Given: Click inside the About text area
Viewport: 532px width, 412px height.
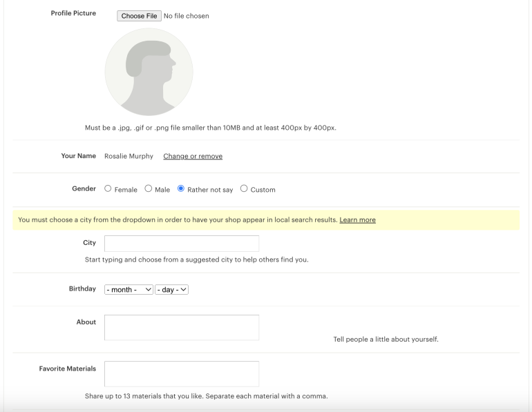Looking at the screenshot, I should coord(181,328).
